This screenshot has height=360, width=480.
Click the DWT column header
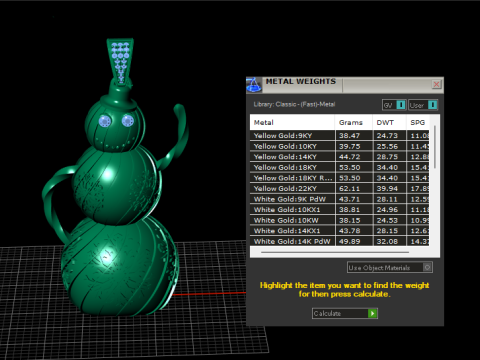(x=389, y=122)
